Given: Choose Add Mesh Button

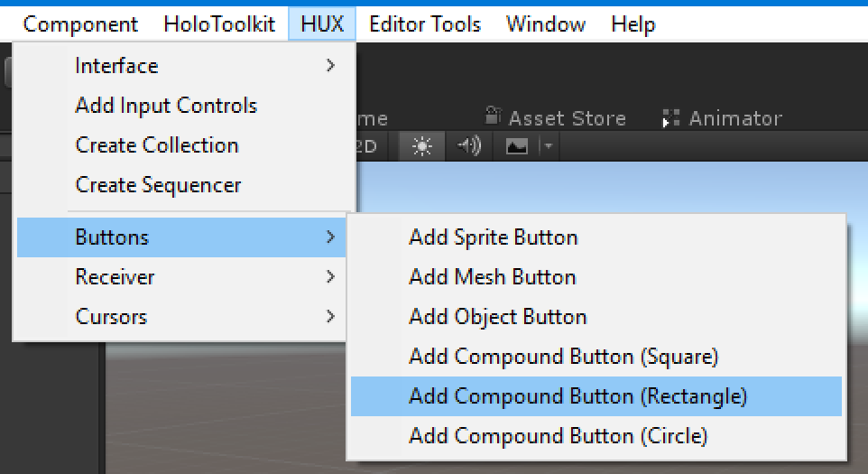Looking at the screenshot, I should [x=596, y=277].
